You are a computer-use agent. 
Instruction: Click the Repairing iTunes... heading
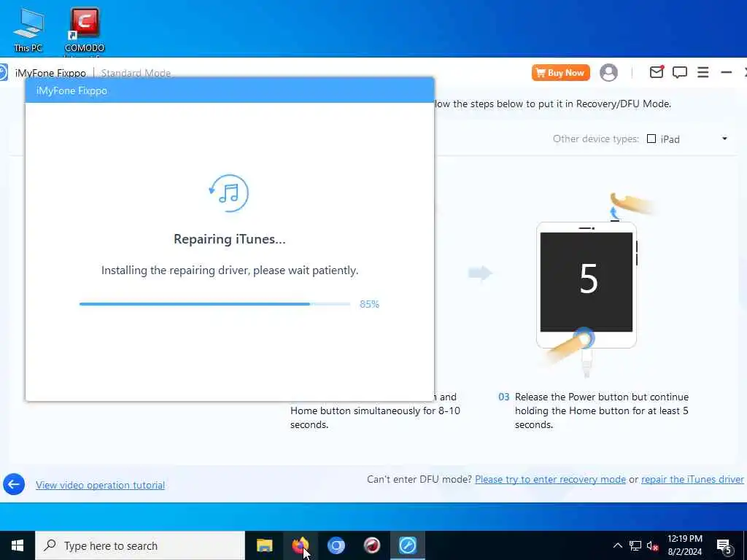230,239
